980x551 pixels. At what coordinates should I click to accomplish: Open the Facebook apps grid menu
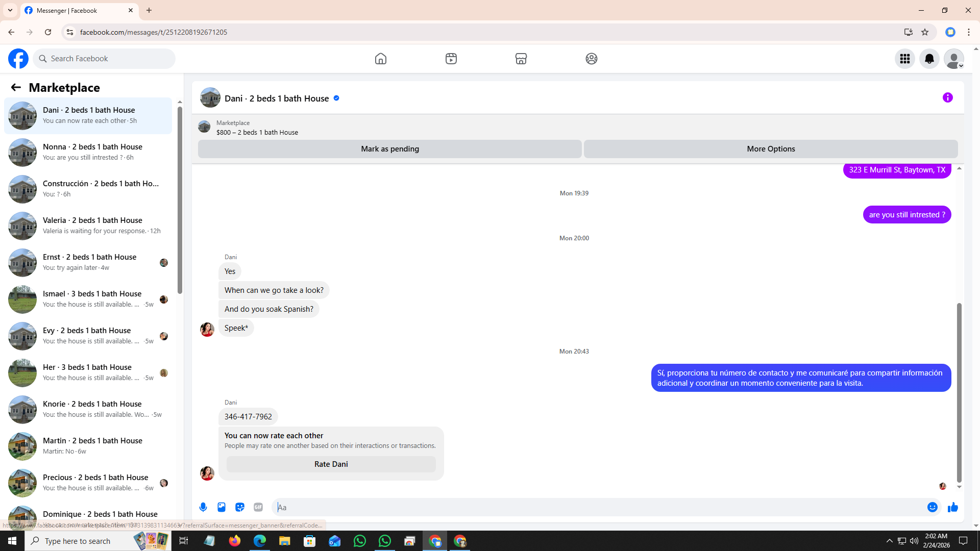pos(904,59)
